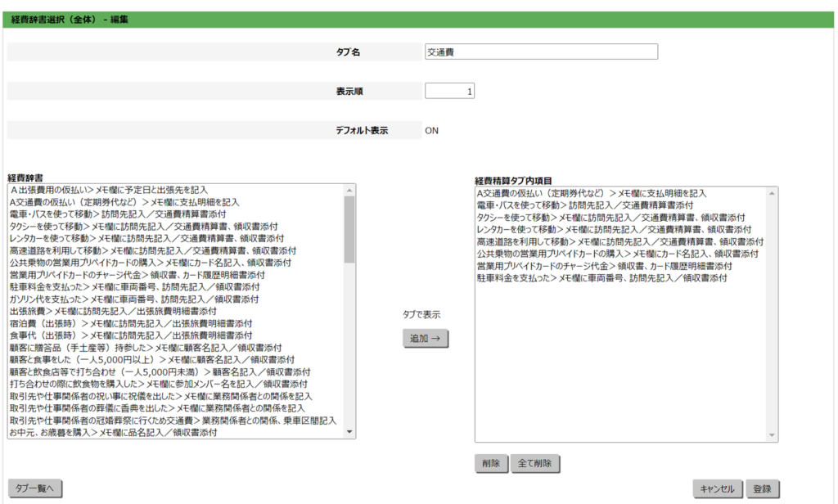Select '営業用プリペイドカードのチャージ代金' in right list

pos(621,266)
